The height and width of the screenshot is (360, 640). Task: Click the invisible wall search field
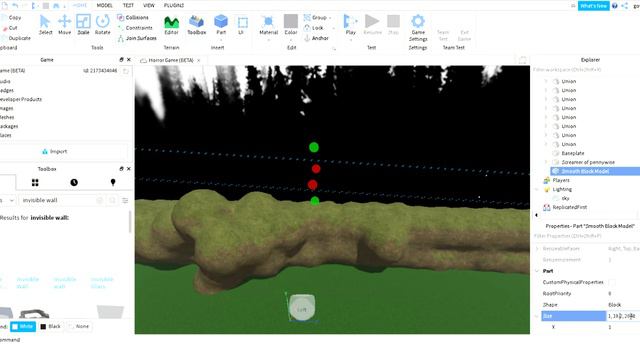click(57, 200)
